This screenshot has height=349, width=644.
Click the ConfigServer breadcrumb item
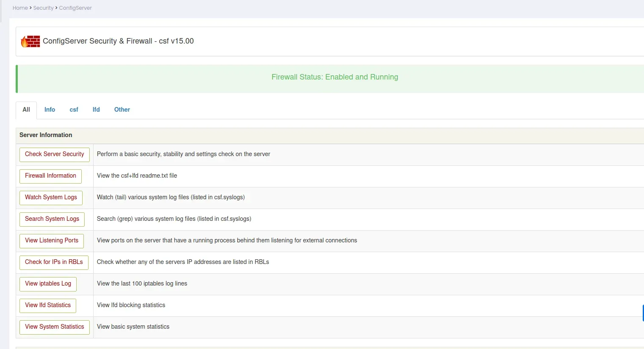tap(75, 8)
